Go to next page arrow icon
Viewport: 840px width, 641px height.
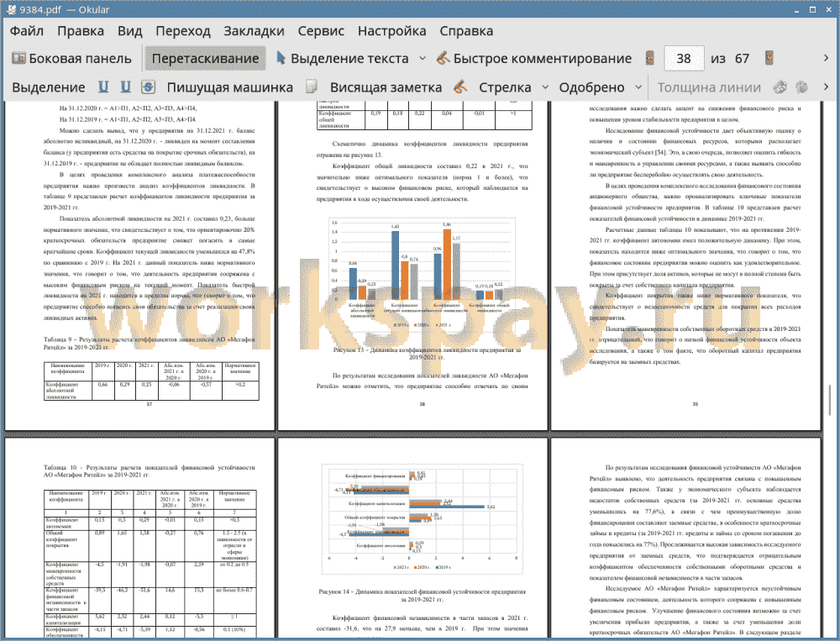769,58
